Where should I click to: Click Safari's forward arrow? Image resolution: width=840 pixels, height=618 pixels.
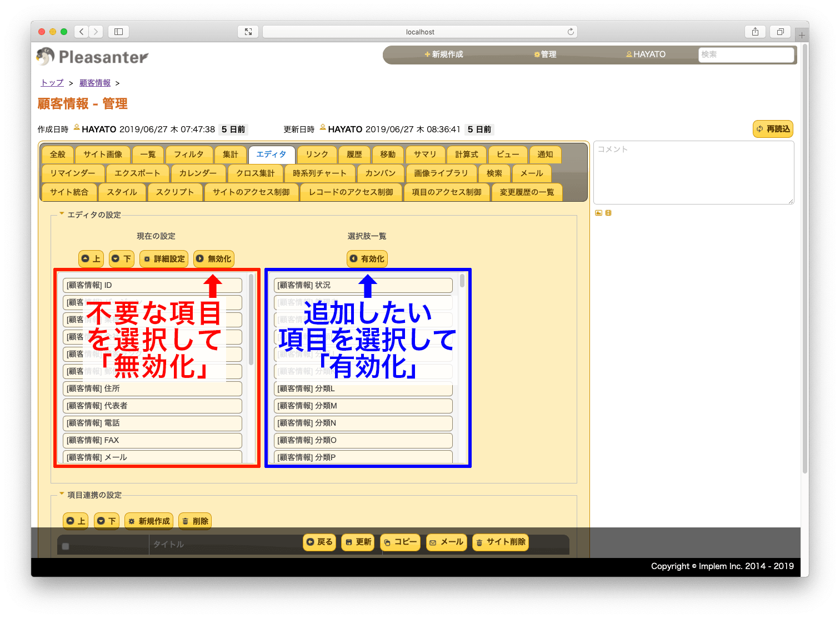(96, 32)
